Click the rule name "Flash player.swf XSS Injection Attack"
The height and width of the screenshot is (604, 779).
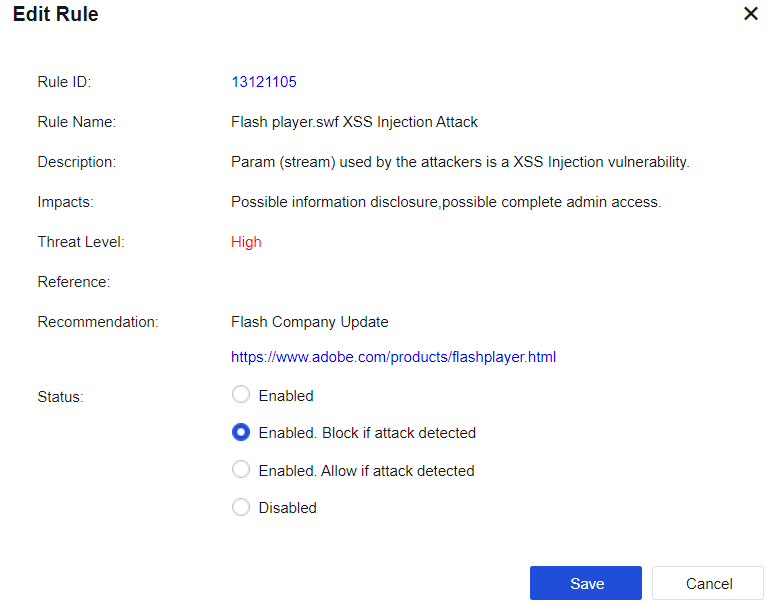point(354,122)
